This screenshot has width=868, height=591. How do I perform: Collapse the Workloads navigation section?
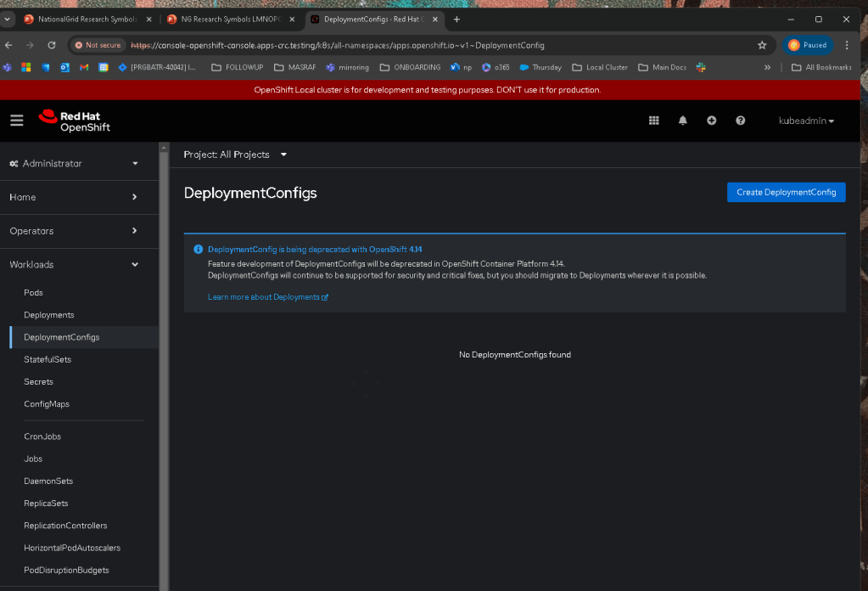point(74,264)
